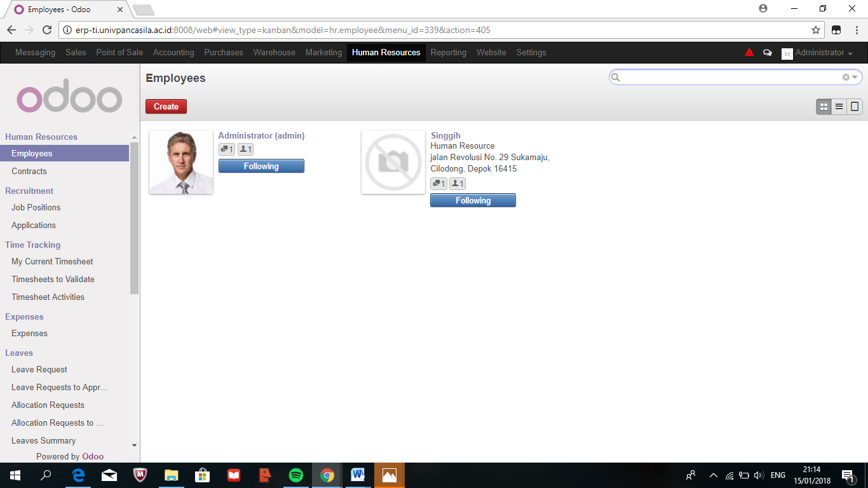Open Spotify from the taskbar
868x488 pixels.
296,475
